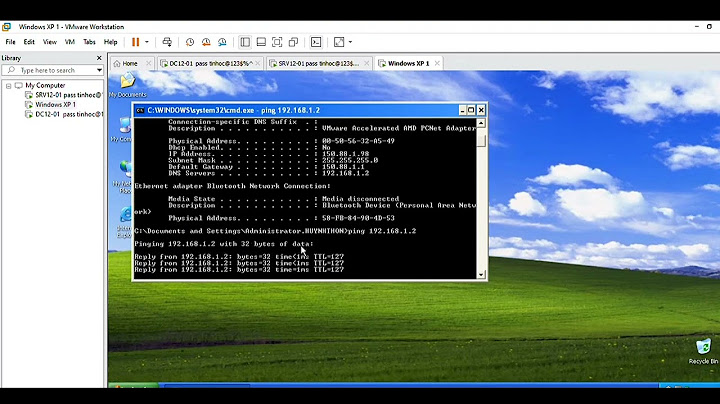Click the Recycle Bin desktop icon
Viewport: 720px width, 404px height.
pyautogui.click(x=703, y=352)
